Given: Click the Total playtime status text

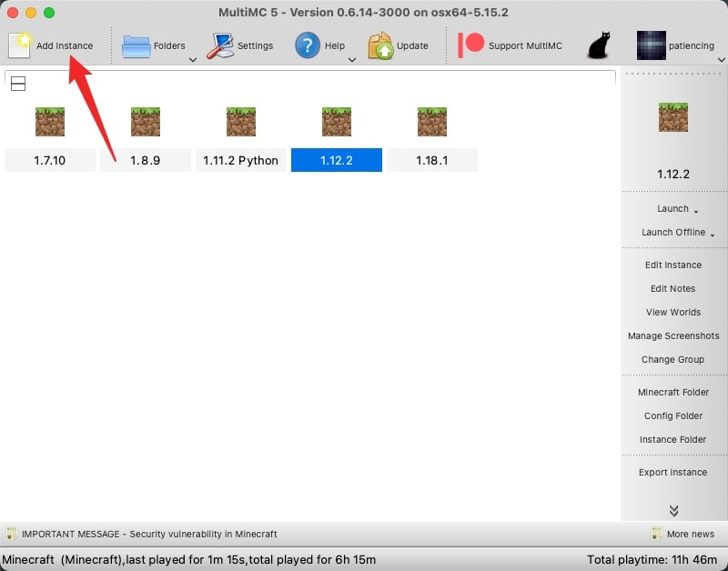Looking at the screenshot, I should [x=652, y=560].
